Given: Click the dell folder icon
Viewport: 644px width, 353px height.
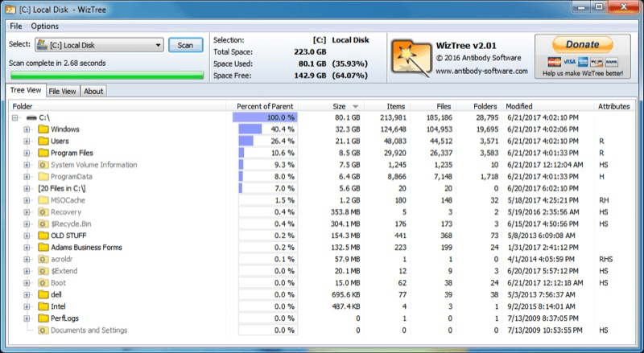Looking at the screenshot, I should (x=43, y=295).
